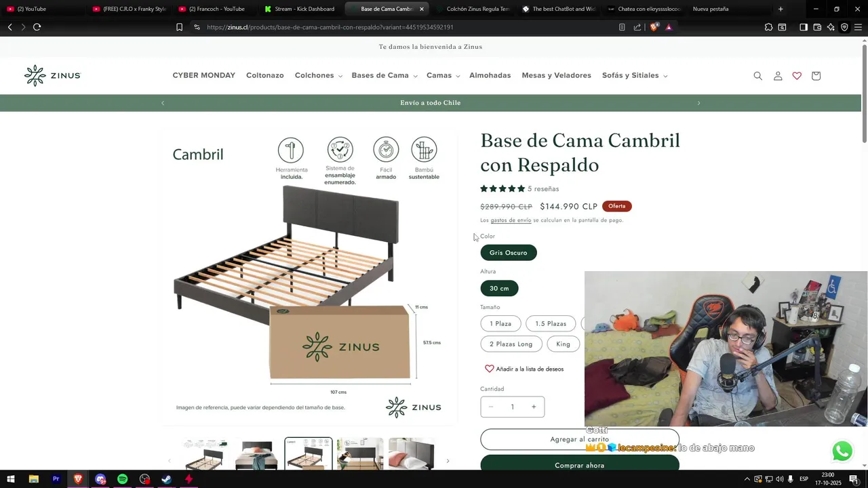The width and height of the screenshot is (868, 488).
Task: Click the quantity input field
Action: (x=512, y=407)
